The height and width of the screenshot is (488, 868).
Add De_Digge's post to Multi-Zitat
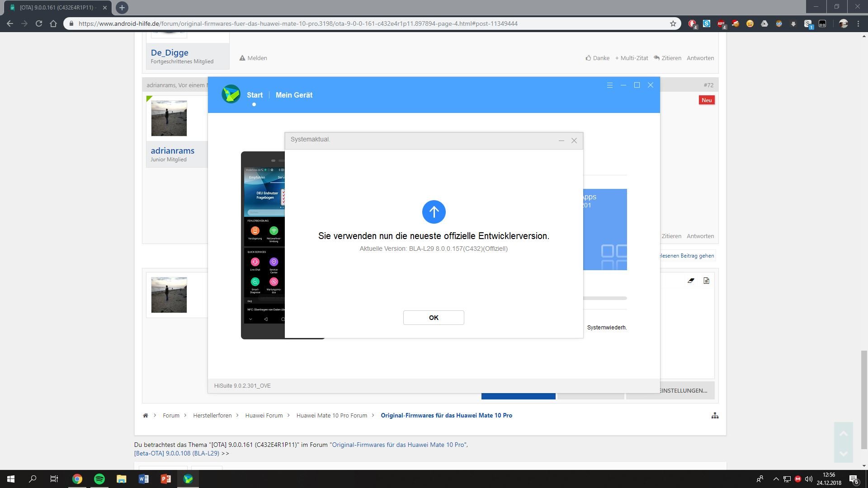(632, 58)
